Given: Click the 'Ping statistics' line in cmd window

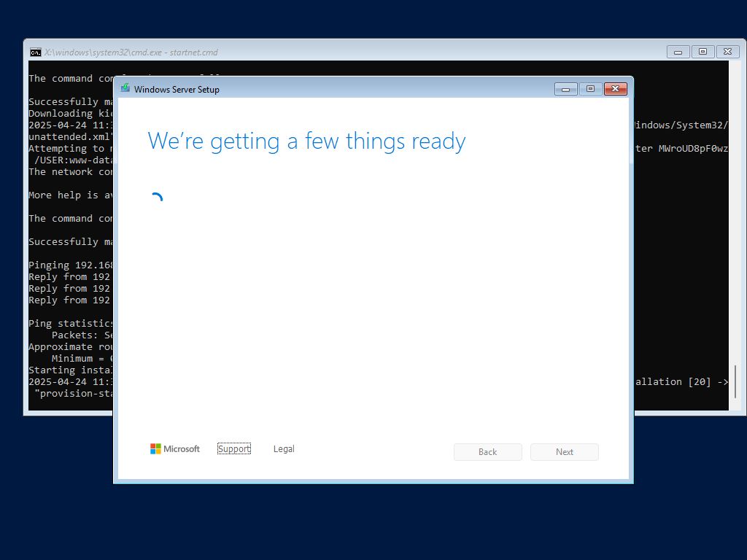Looking at the screenshot, I should pyautogui.click(x=71, y=323).
